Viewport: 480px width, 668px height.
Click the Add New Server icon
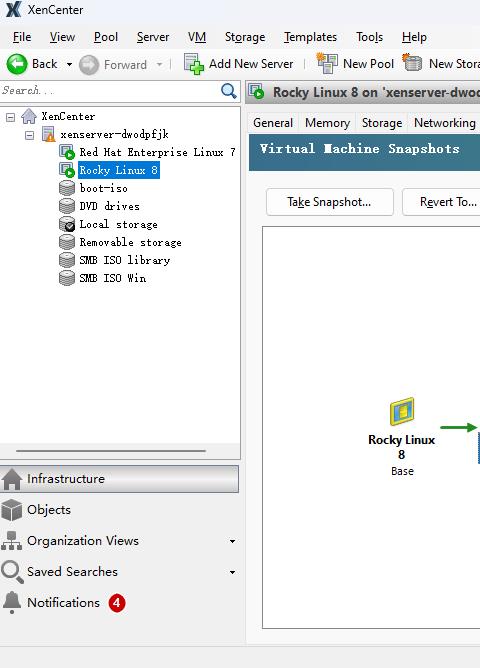click(194, 64)
